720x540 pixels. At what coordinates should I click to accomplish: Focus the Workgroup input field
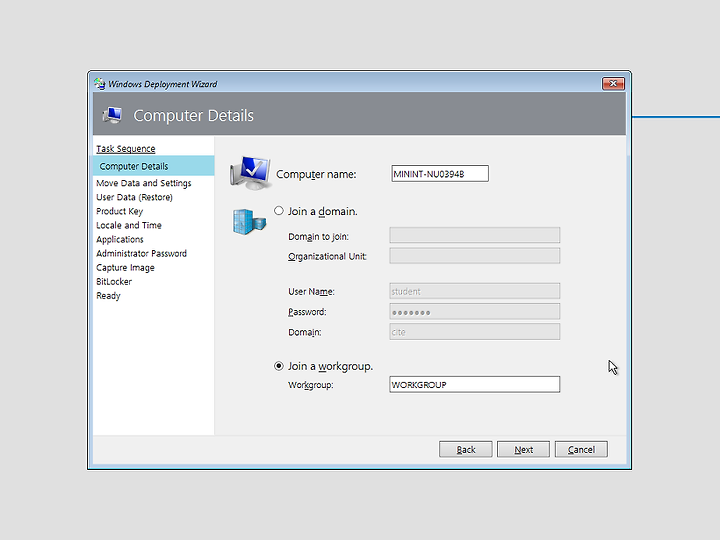point(475,384)
